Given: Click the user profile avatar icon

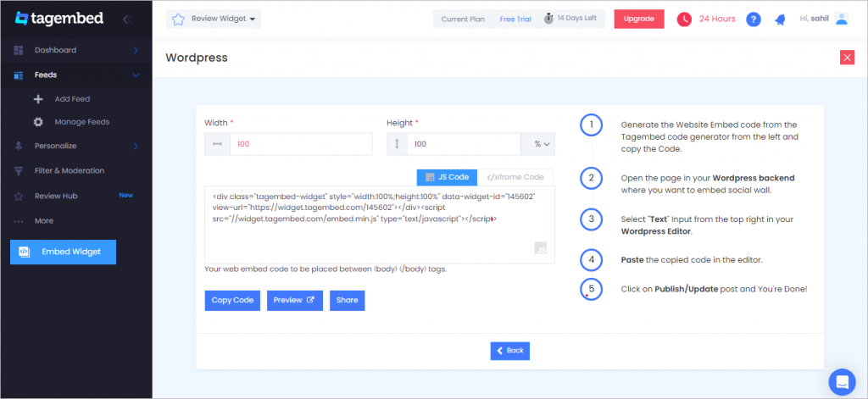Looking at the screenshot, I should pos(842,19).
